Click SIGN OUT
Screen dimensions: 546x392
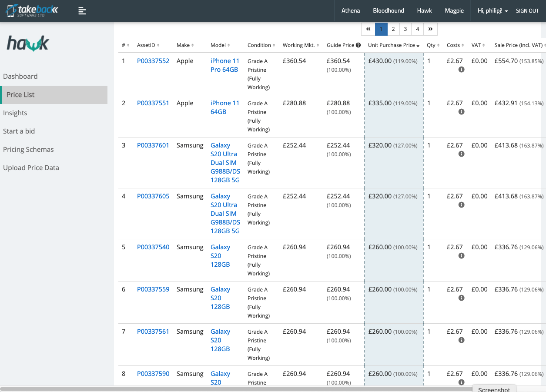[527, 11]
